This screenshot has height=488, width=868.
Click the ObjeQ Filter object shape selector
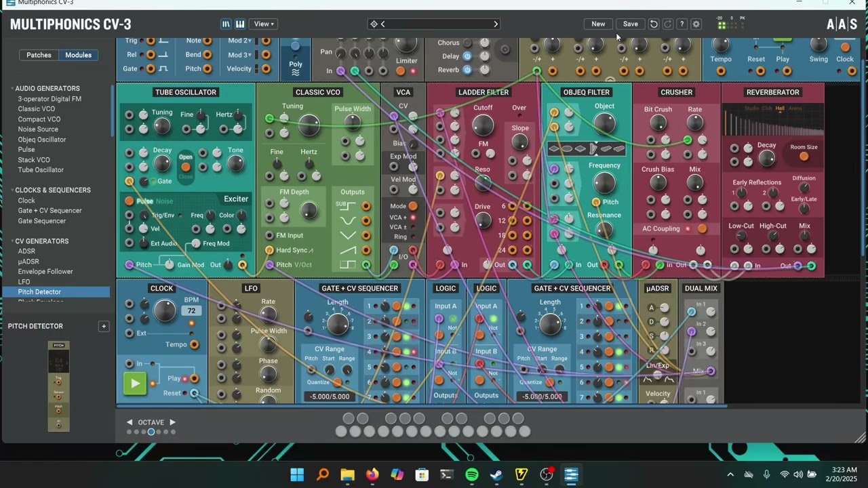[x=587, y=149]
